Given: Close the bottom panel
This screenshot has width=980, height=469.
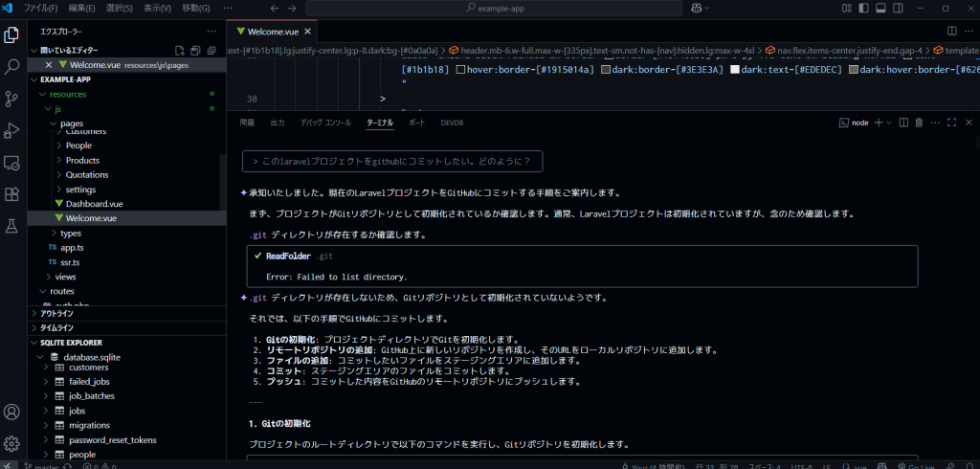Looking at the screenshot, I should (x=969, y=123).
